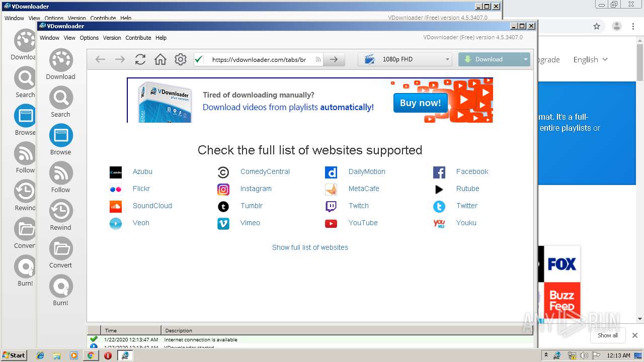
Task: Open Chrome three-dot menu
Action: pyautogui.click(x=633, y=26)
